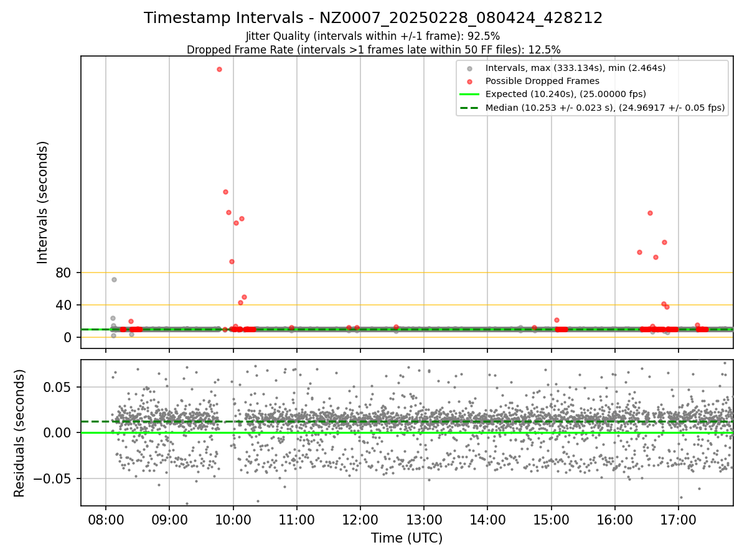Click the '0' tick on intervals axis

[x=68, y=337]
